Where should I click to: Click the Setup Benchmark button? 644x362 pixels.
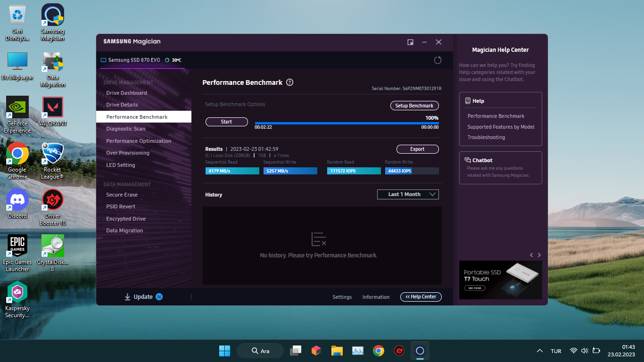click(414, 106)
